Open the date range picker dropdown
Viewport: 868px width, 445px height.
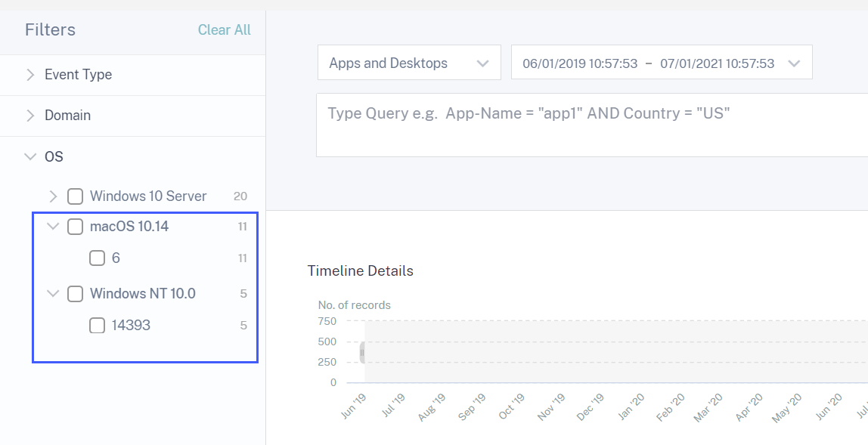click(x=662, y=63)
